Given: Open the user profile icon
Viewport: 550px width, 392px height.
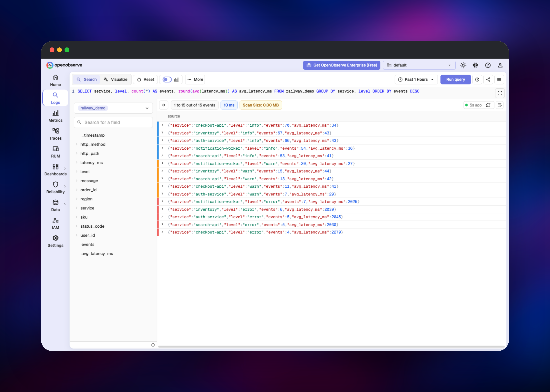Looking at the screenshot, I should [500, 65].
